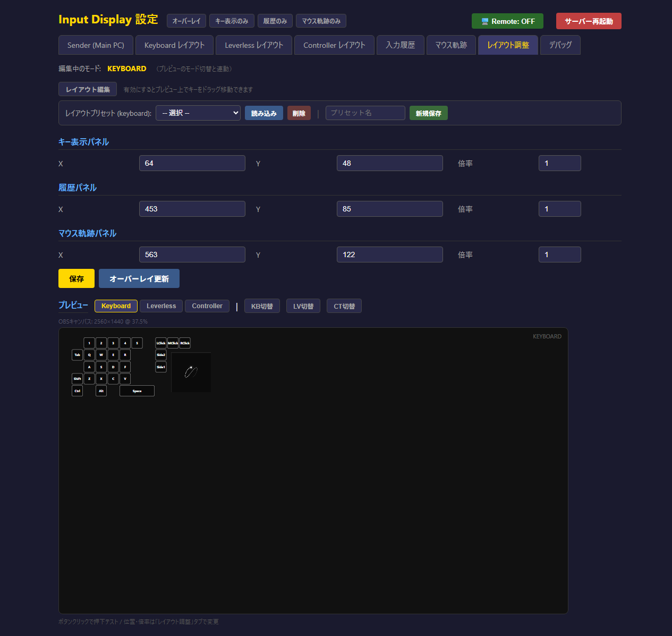Image resolution: width=672 pixels, height=636 pixels.
Task: Click the プリセット名 input field
Action: click(365, 113)
